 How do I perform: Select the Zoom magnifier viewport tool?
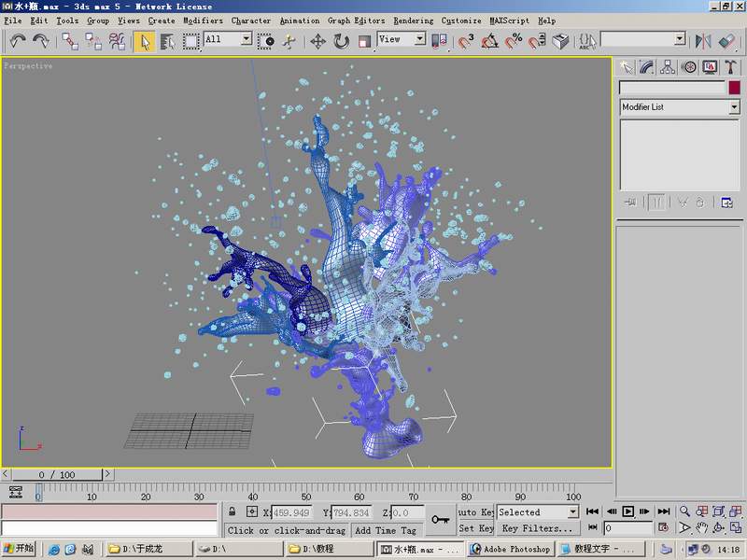[x=685, y=511]
